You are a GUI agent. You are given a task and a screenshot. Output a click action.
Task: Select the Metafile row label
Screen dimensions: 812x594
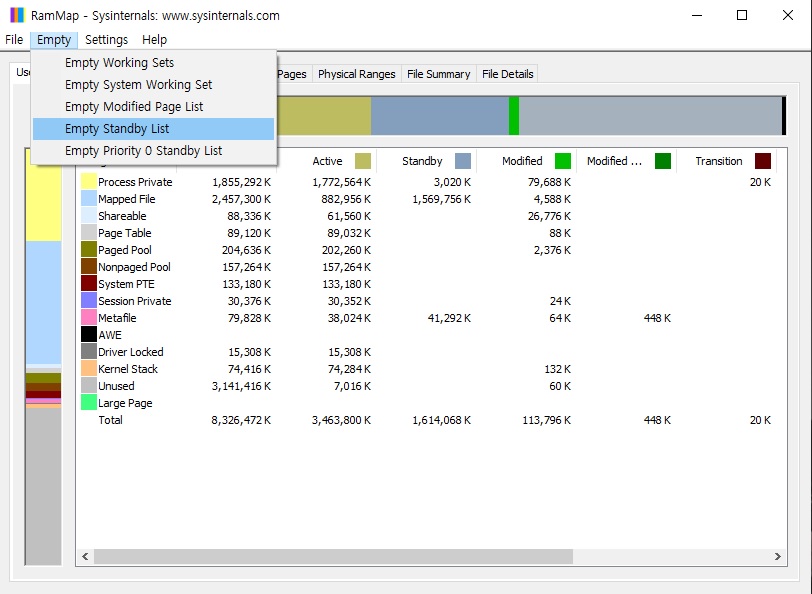pyautogui.click(x=117, y=318)
